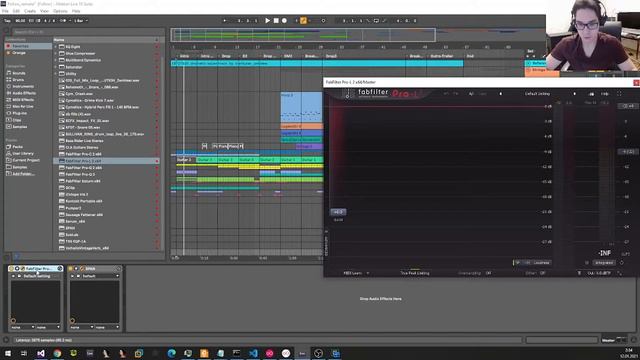This screenshot has width=640, height=360.
Task: Click the Pro-L 2 Help button
Action: 604,94
